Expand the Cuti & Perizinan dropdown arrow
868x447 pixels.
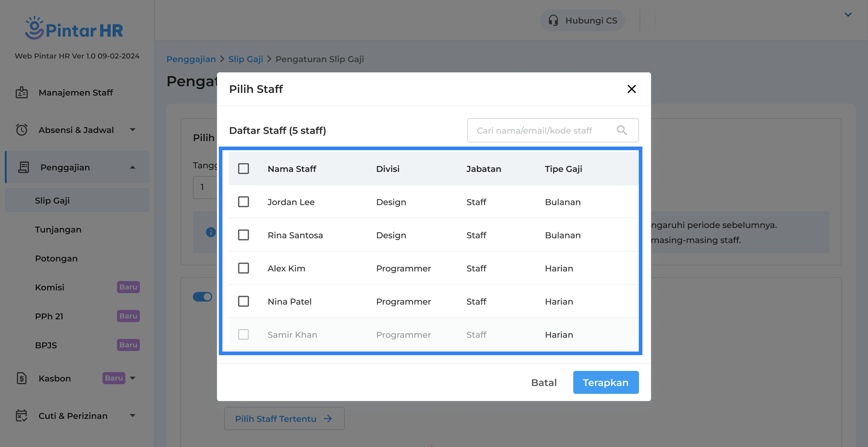[x=132, y=416]
